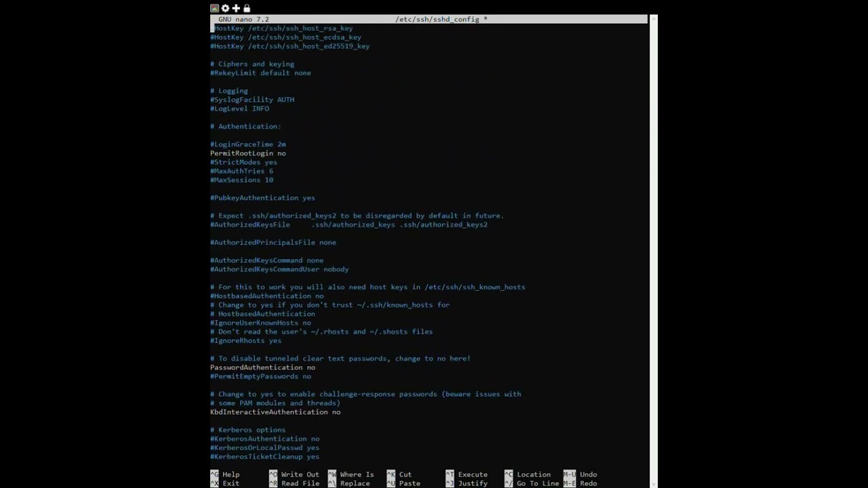Click the GNU nano 7.2 title text
The height and width of the screenshot is (488, 868).
coord(243,20)
